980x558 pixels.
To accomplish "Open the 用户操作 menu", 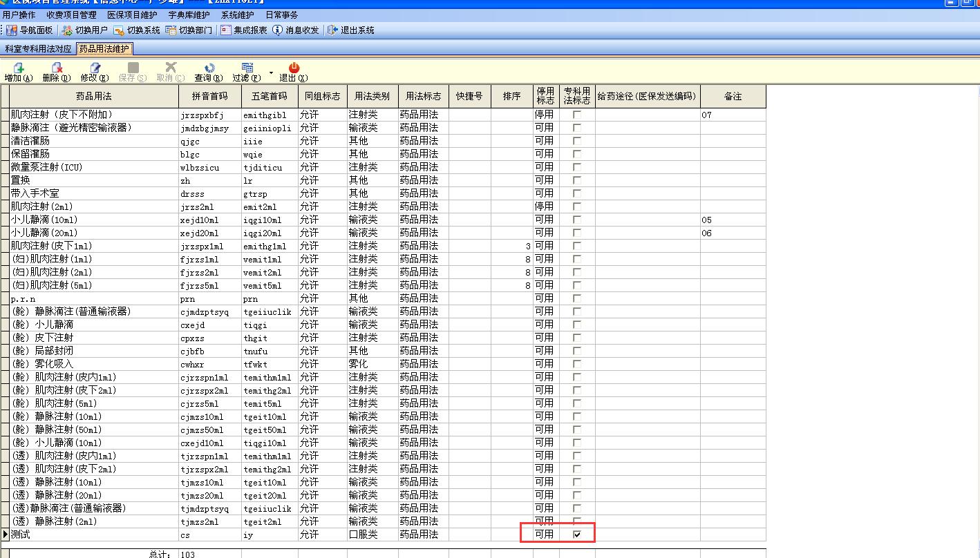I will tap(19, 15).
